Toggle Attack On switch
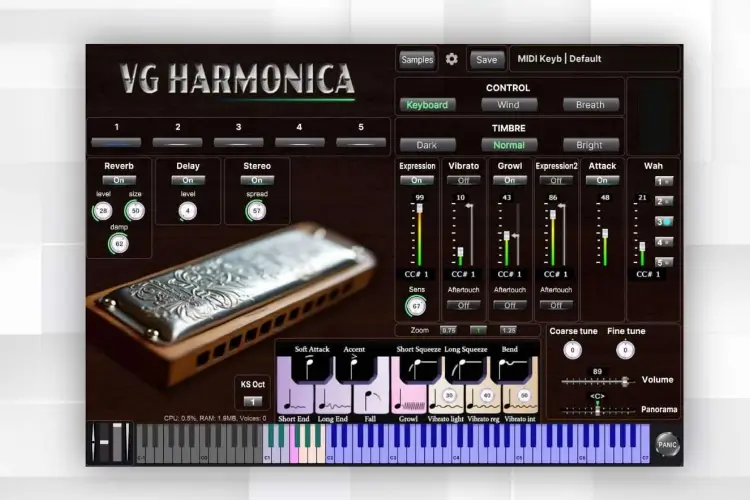 coord(602,180)
